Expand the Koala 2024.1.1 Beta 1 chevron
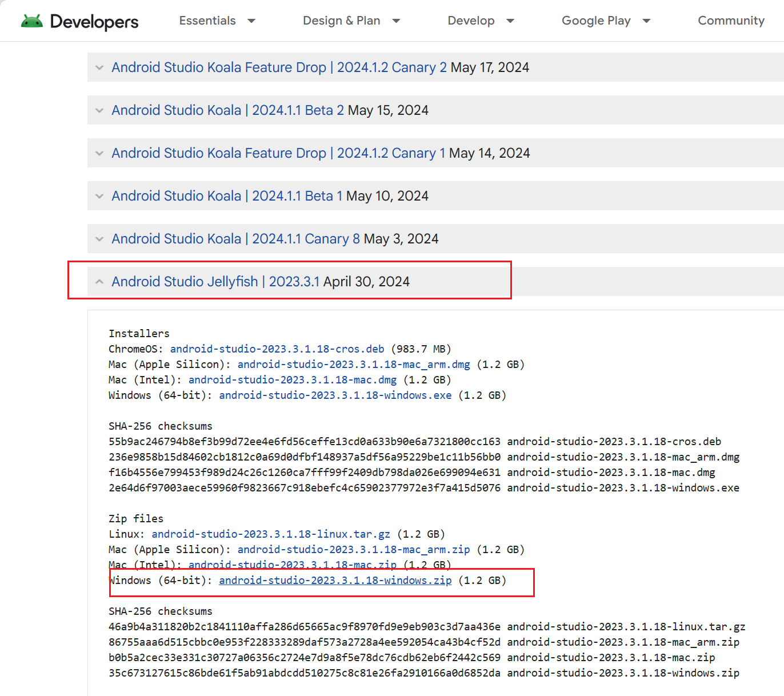 (x=99, y=196)
